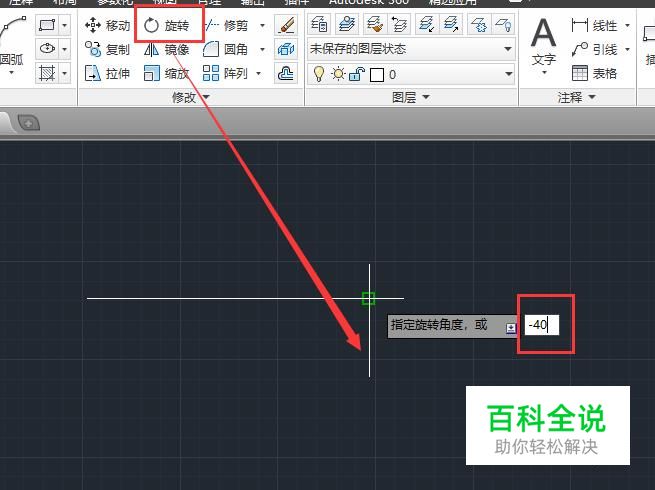Click layer 0 color swatch
Image resolution: width=655 pixels, height=490 pixels.
[x=377, y=75]
